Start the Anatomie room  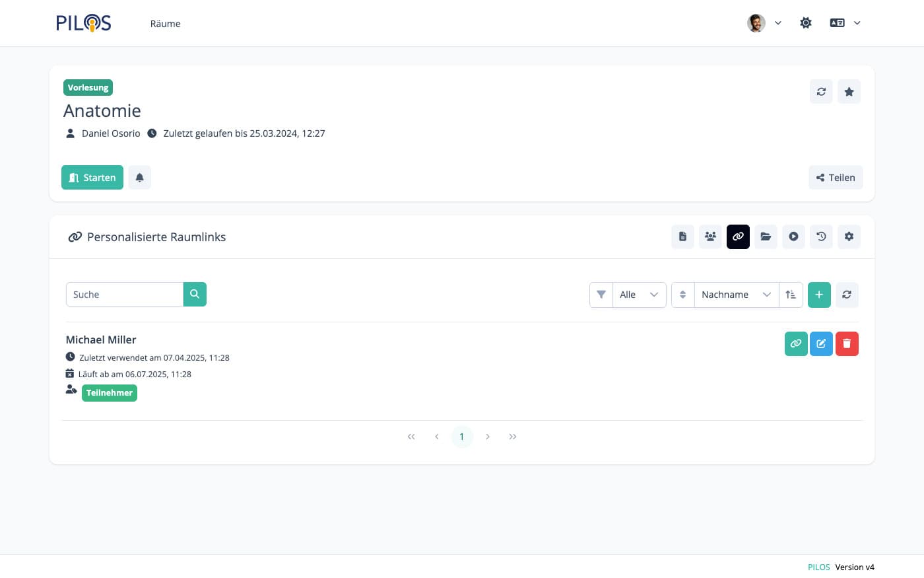(92, 178)
